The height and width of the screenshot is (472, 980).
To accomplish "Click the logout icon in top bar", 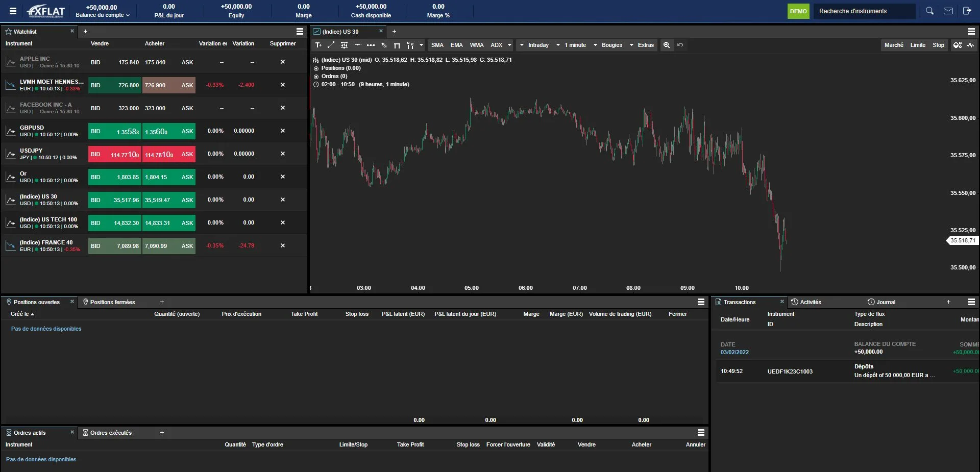I will pos(967,11).
